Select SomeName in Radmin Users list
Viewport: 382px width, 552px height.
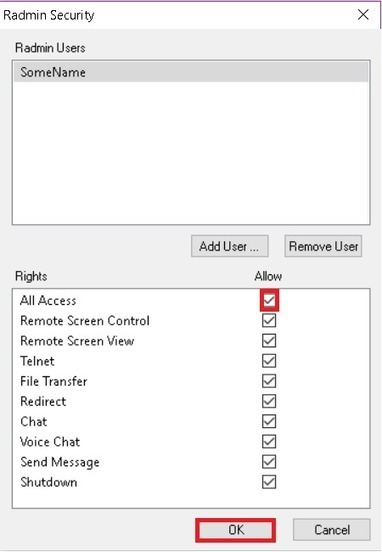point(191,72)
